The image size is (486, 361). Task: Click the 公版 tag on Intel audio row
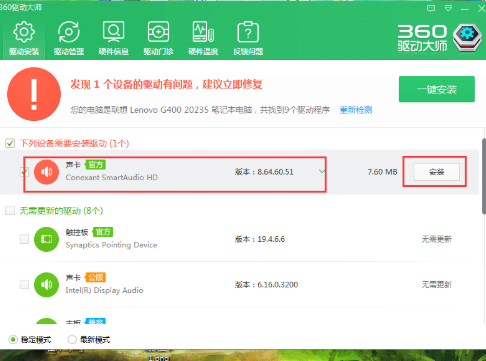pos(96,277)
